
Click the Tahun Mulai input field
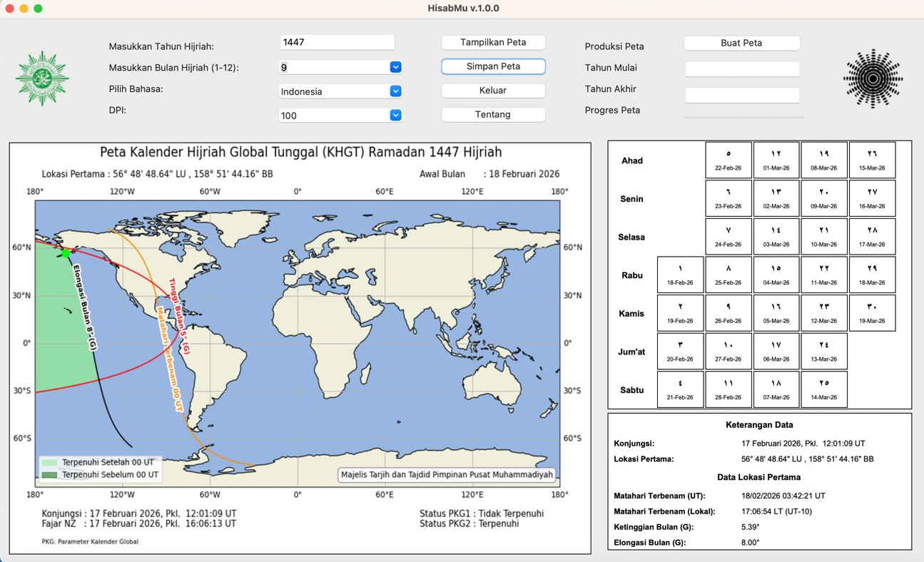[x=742, y=69]
